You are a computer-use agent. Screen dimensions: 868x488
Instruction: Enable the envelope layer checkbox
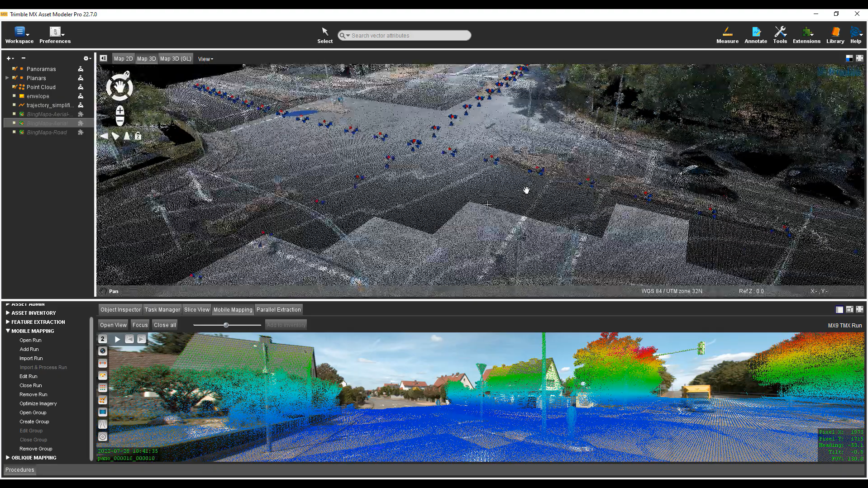pyautogui.click(x=14, y=96)
